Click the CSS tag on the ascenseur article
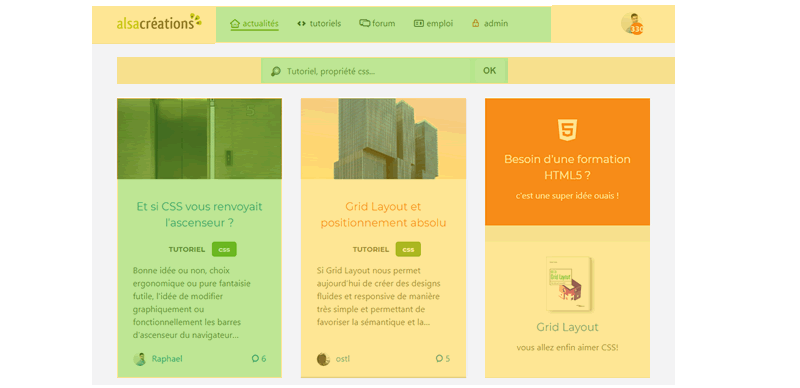The image size is (800, 388). [224, 250]
